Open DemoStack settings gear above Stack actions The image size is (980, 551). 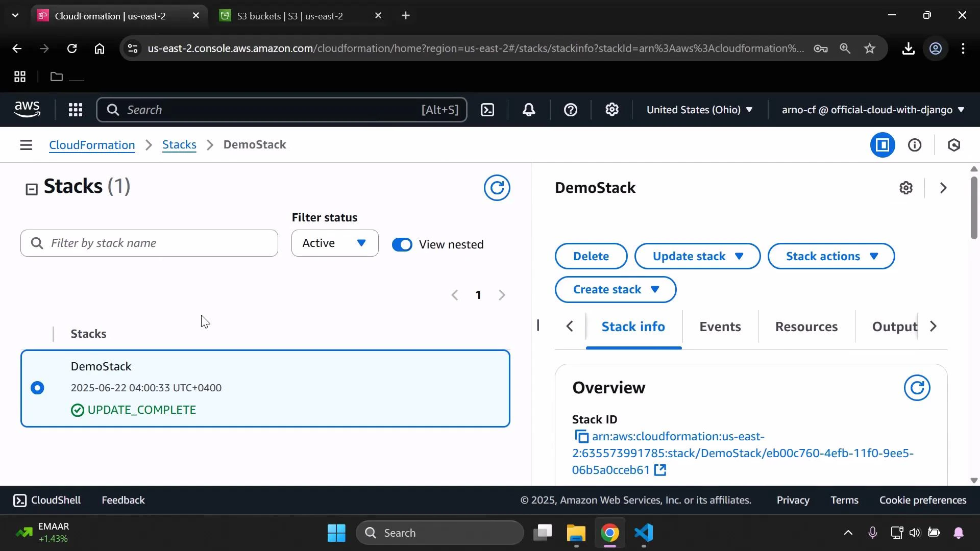[x=906, y=188]
